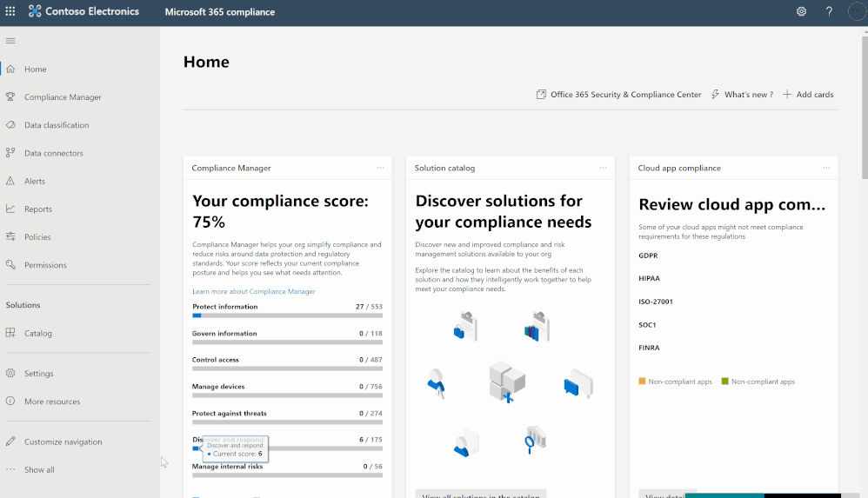Click the orange Non-compliant apps legend swatch
868x498 pixels.
[642, 382]
